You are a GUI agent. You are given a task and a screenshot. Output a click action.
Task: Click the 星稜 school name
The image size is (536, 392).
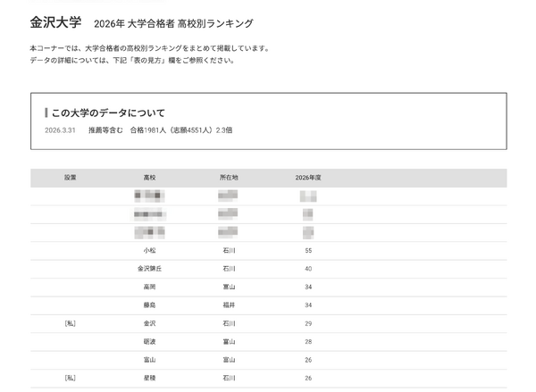click(x=149, y=378)
